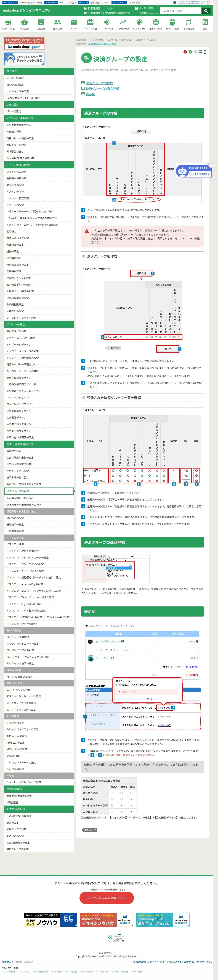Click the makeshop support banner in sidebar

tap(24, 44)
